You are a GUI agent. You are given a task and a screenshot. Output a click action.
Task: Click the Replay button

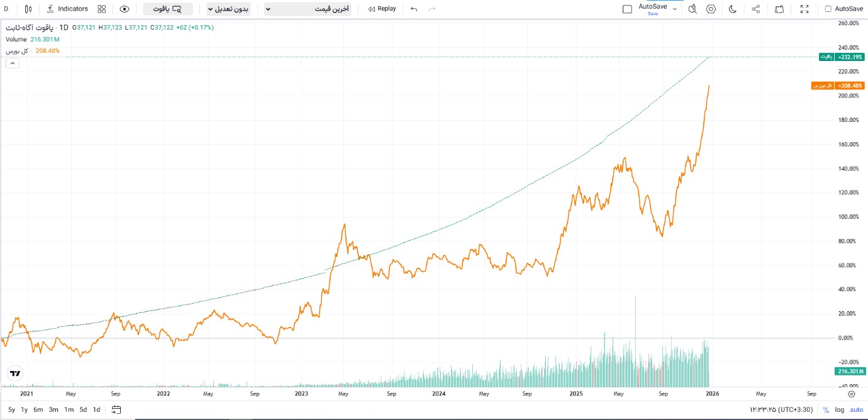coord(382,9)
